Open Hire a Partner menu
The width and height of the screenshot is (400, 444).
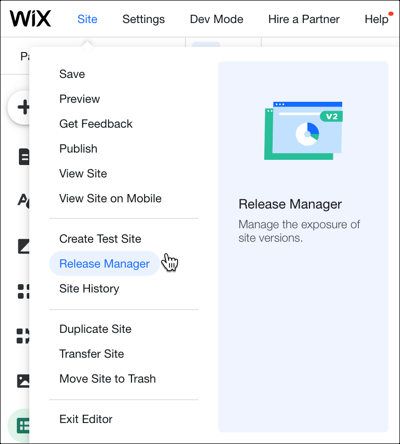click(x=304, y=19)
